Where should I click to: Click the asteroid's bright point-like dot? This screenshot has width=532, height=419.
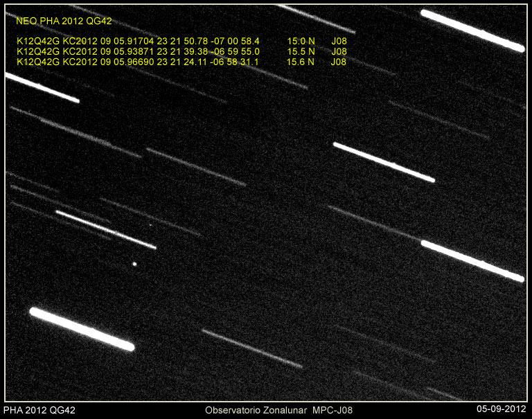[134, 263]
